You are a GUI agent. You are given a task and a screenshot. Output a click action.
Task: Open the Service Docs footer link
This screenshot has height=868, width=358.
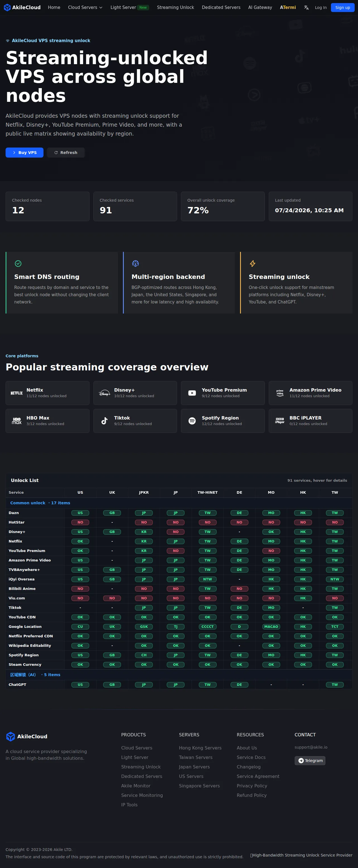(251, 757)
